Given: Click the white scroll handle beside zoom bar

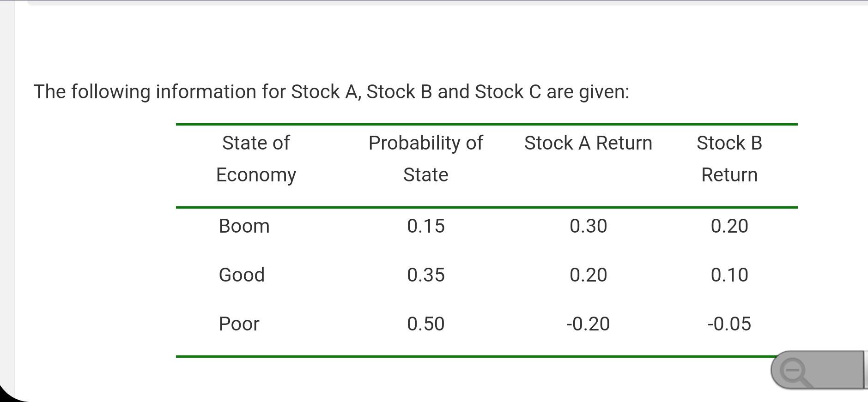Looking at the screenshot, I should pyautogui.click(x=865, y=370).
